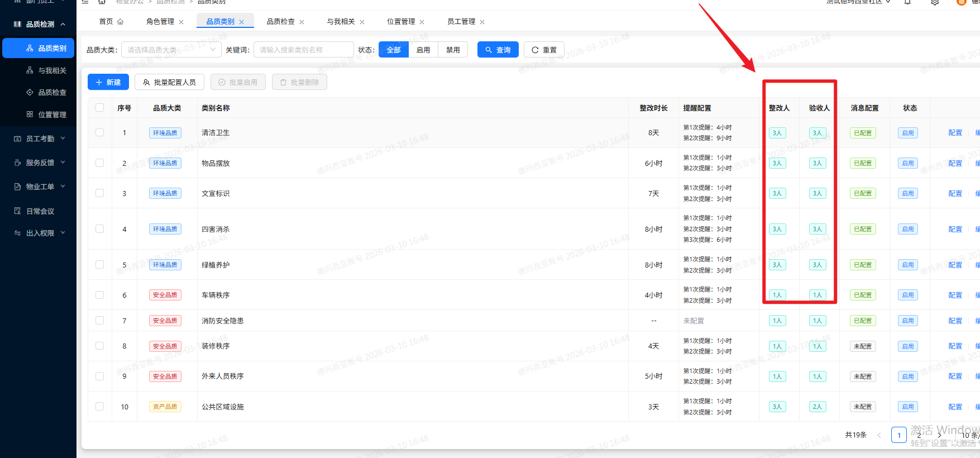Click the 新建 button
The image size is (980, 458).
click(108, 82)
